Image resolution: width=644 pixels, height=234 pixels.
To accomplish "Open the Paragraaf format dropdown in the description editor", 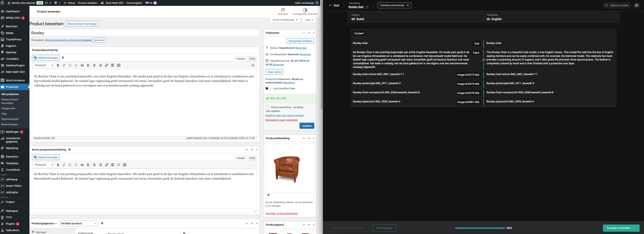I will click(x=44, y=65).
